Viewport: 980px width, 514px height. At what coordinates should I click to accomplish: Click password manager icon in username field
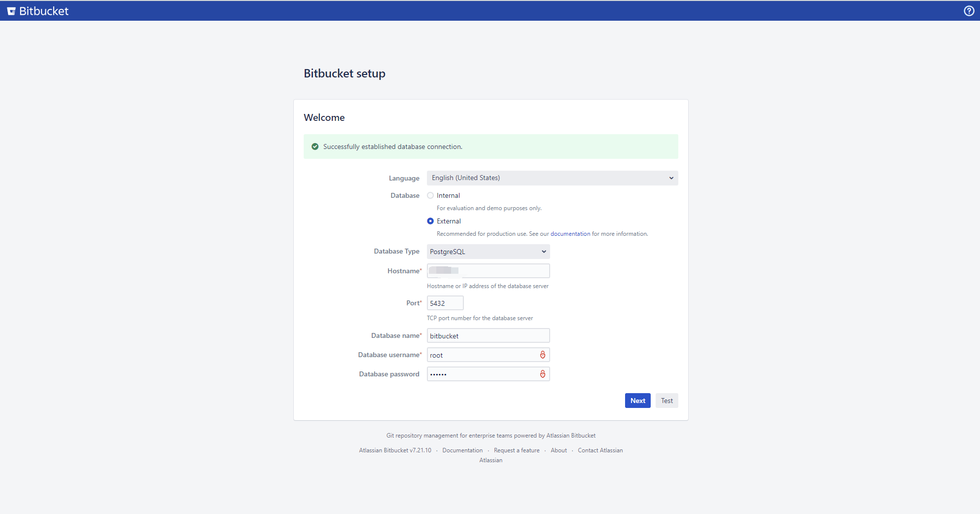pos(542,355)
